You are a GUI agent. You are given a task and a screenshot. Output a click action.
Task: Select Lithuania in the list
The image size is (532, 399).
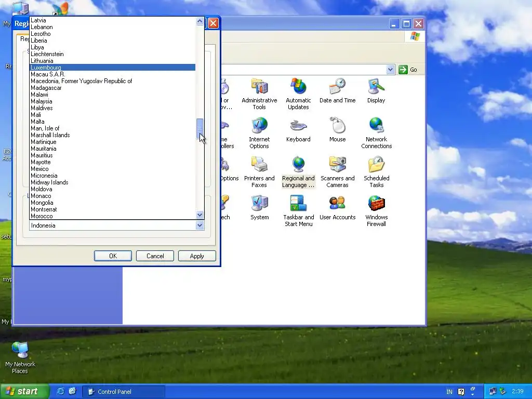[113, 61]
